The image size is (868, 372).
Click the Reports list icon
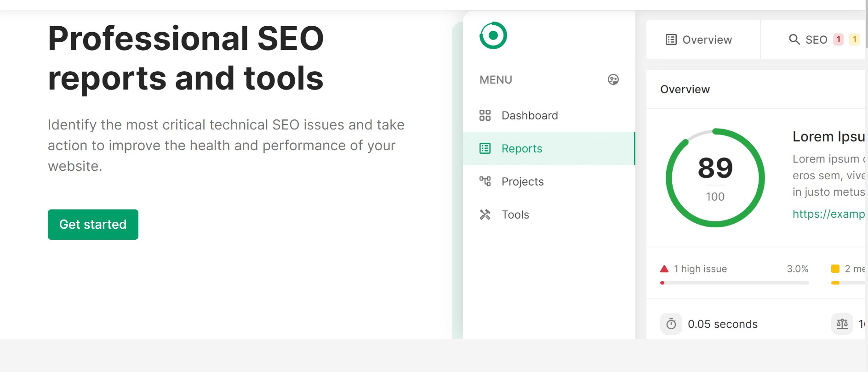tap(485, 148)
